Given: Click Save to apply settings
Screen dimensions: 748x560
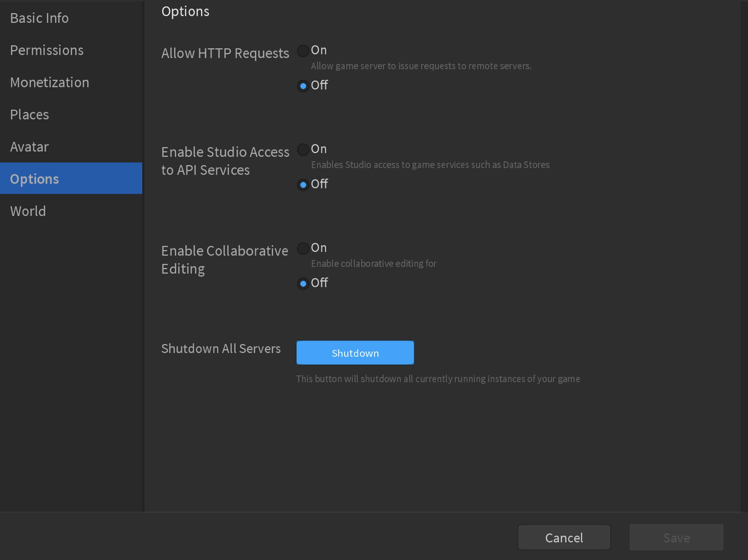Looking at the screenshot, I should [676, 537].
